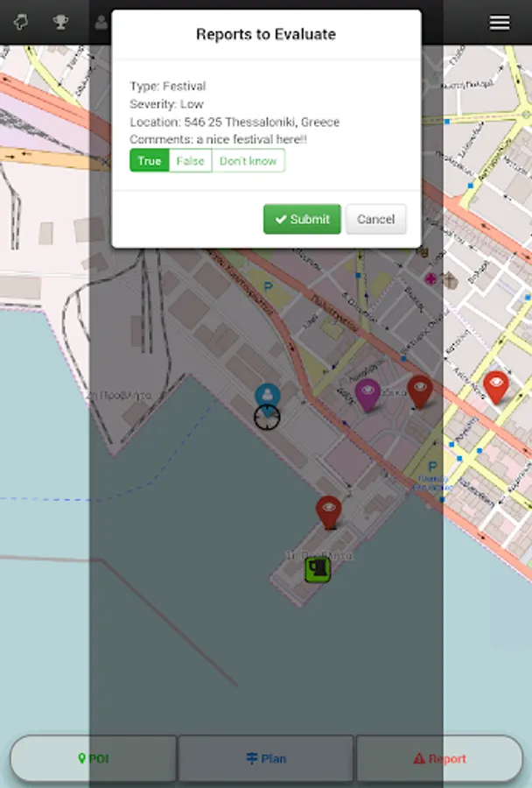
Task: Tap the blue user location marker
Action: (x=267, y=397)
